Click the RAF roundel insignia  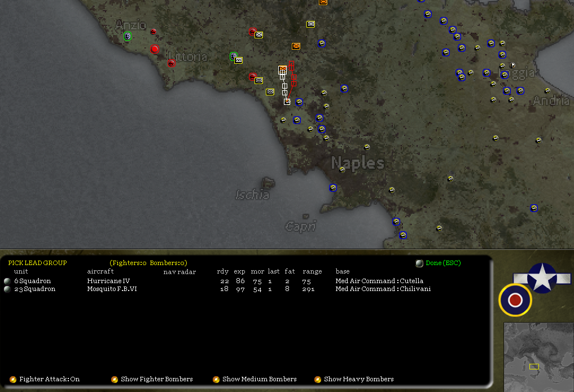pos(515,300)
